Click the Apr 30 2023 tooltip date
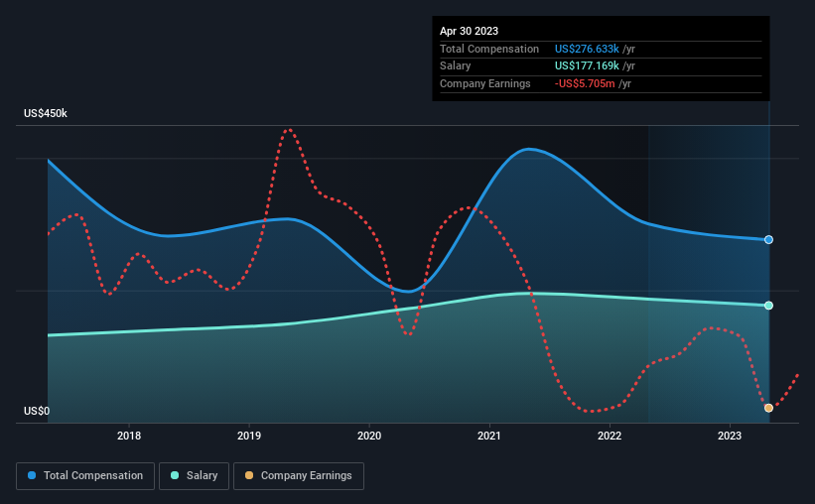The height and width of the screenshot is (504, 815). [469, 31]
